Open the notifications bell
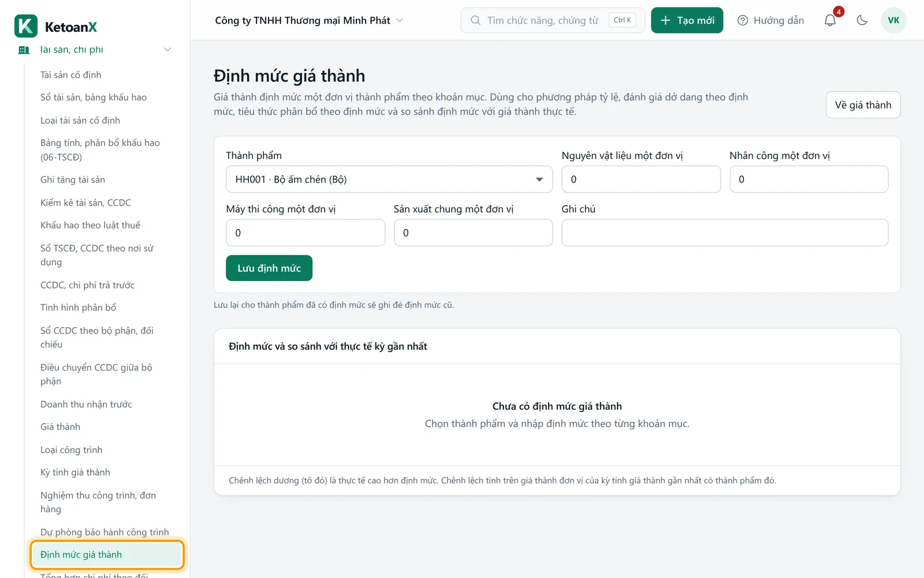 coord(830,20)
